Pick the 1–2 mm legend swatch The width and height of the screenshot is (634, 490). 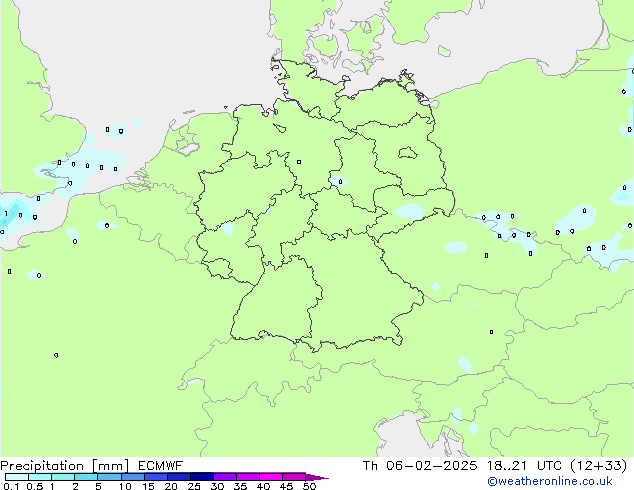pos(63,477)
